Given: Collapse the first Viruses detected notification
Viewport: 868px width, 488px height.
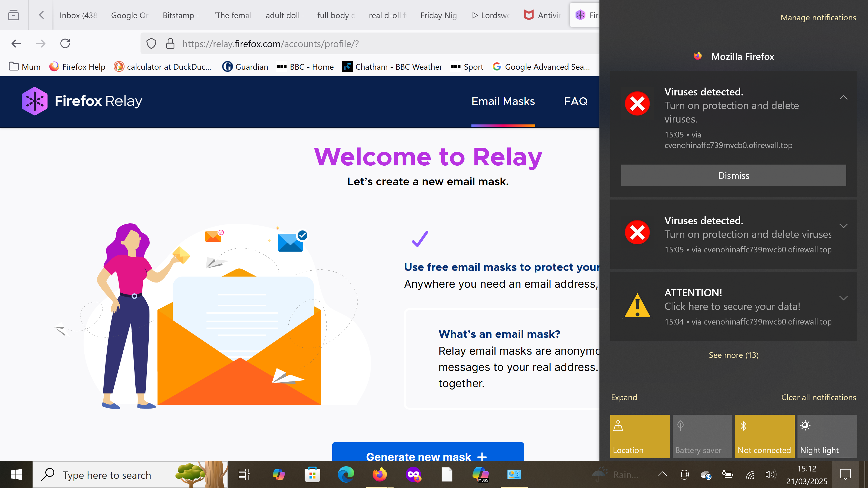Looking at the screenshot, I should pyautogui.click(x=843, y=98).
